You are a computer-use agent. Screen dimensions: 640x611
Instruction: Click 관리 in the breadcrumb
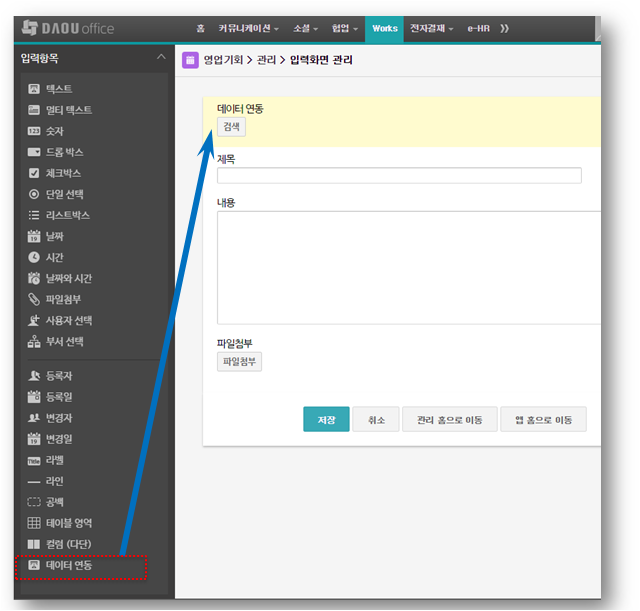[266, 60]
